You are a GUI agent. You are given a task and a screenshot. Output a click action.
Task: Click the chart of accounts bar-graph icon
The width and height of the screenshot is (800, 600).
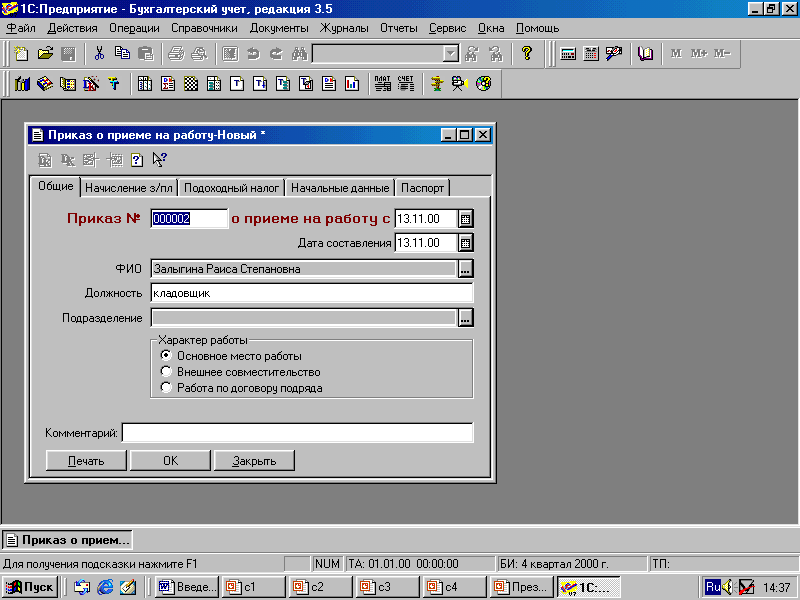tap(22, 84)
